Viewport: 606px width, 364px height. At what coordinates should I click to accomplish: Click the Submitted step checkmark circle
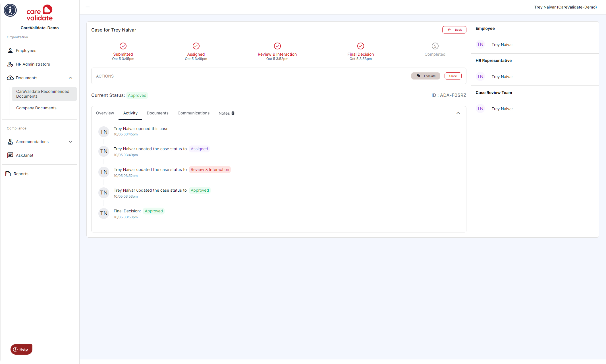point(123,46)
